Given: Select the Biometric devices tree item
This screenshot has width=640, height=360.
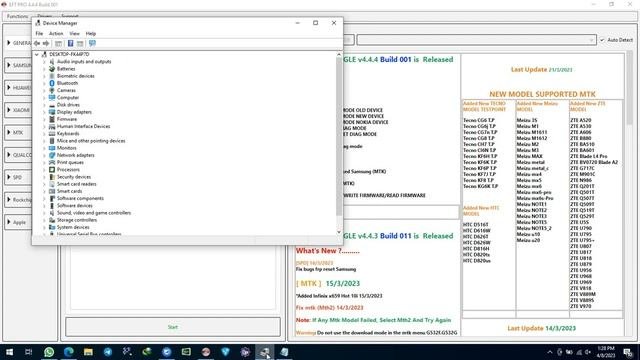Looking at the screenshot, I should pos(76,76).
